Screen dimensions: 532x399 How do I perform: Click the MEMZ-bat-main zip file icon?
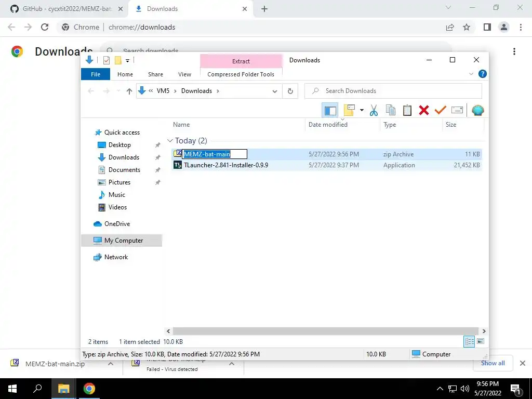click(x=178, y=154)
